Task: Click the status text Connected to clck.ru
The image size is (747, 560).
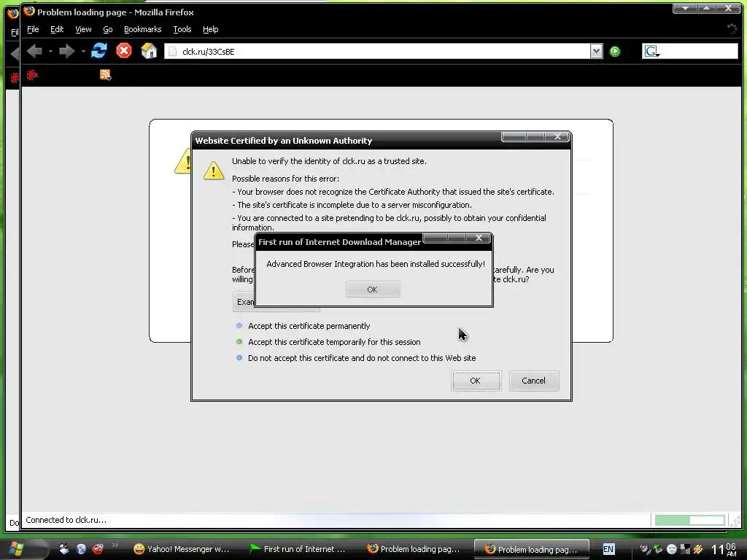Action: (66, 520)
